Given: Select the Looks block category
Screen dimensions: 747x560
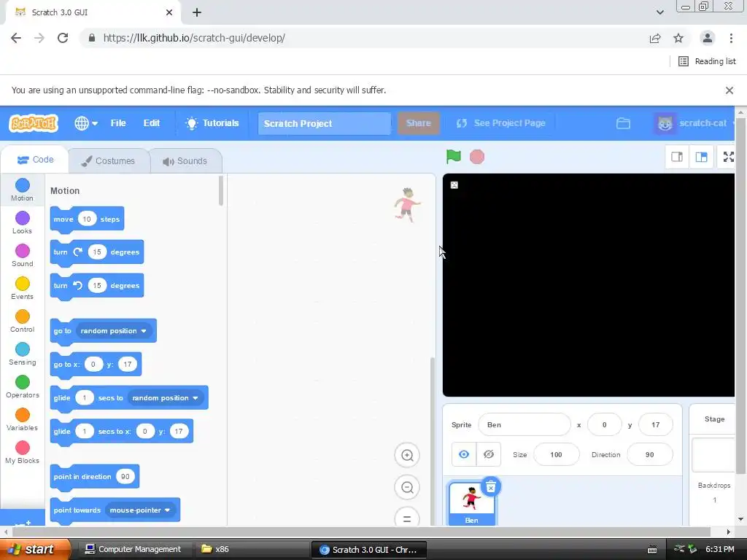Looking at the screenshot, I should [22, 222].
